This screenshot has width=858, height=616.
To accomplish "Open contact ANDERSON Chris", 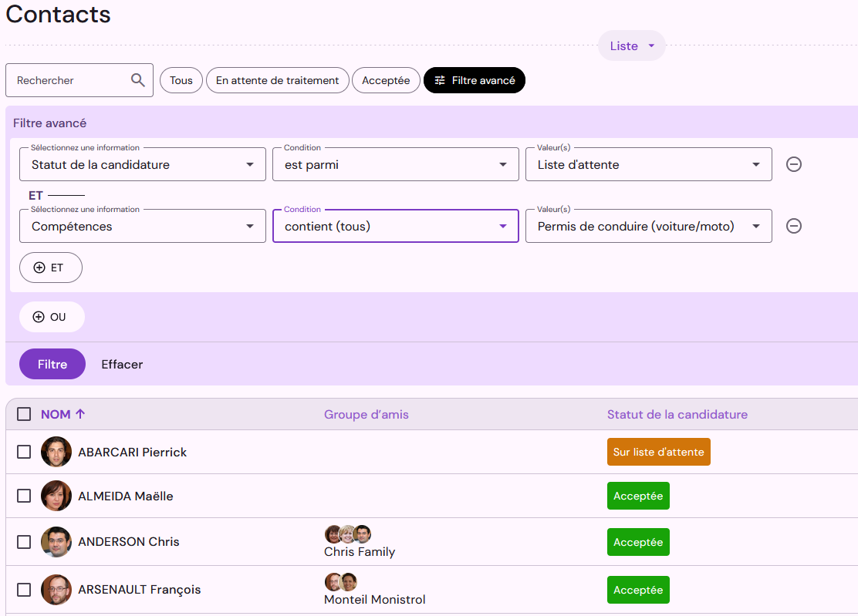I will tap(129, 542).
